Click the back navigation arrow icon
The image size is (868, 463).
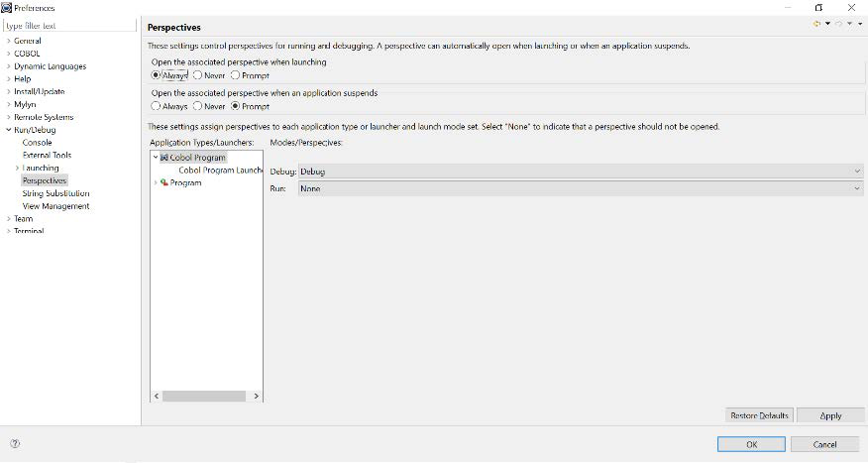(816, 24)
